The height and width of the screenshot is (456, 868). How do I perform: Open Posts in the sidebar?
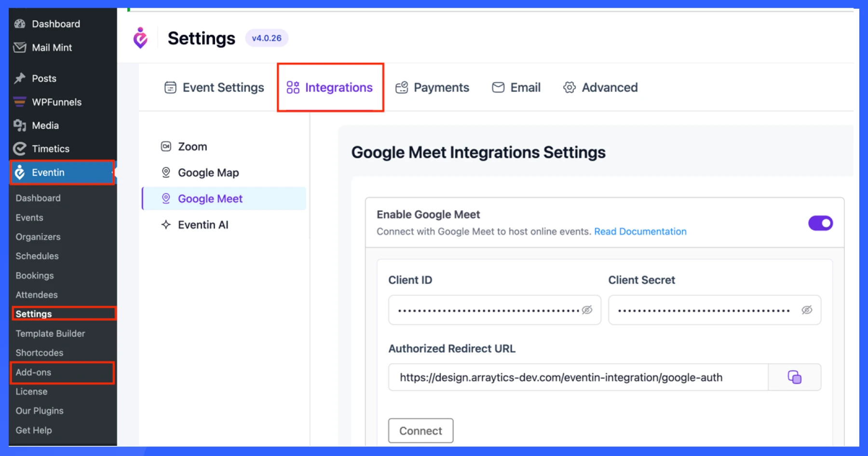point(63,78)
